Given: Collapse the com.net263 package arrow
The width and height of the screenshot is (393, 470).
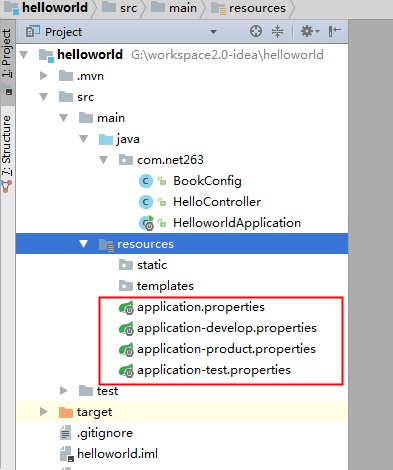Looking at the screenshot, I should point(104,160).
